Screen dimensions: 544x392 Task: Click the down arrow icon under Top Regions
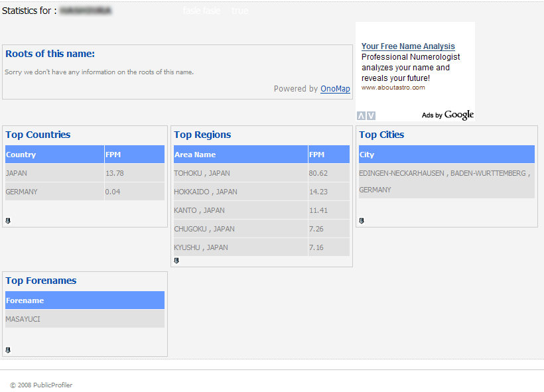176,261
